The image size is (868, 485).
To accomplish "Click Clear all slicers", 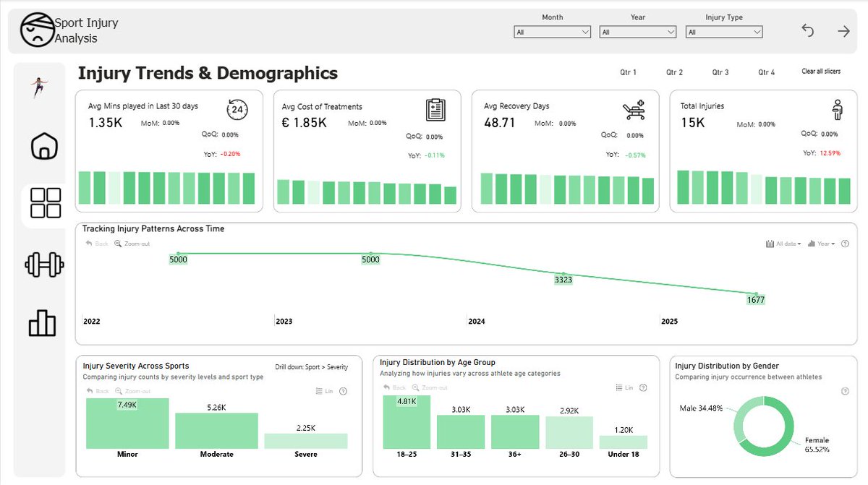I will coord(821,72).
